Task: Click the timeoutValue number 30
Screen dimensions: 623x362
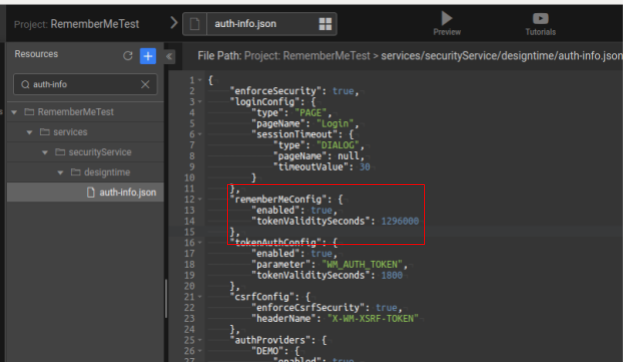Action: 365,167
